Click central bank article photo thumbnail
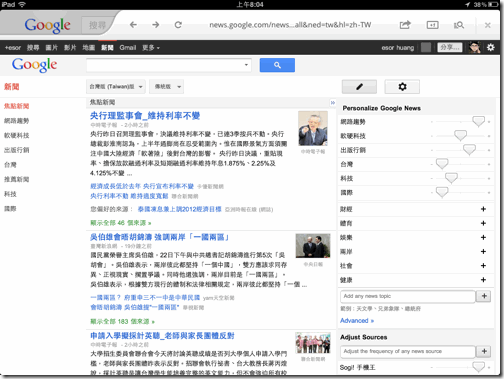The height and width of the screenshot is (379, 504). coord(313,128)
